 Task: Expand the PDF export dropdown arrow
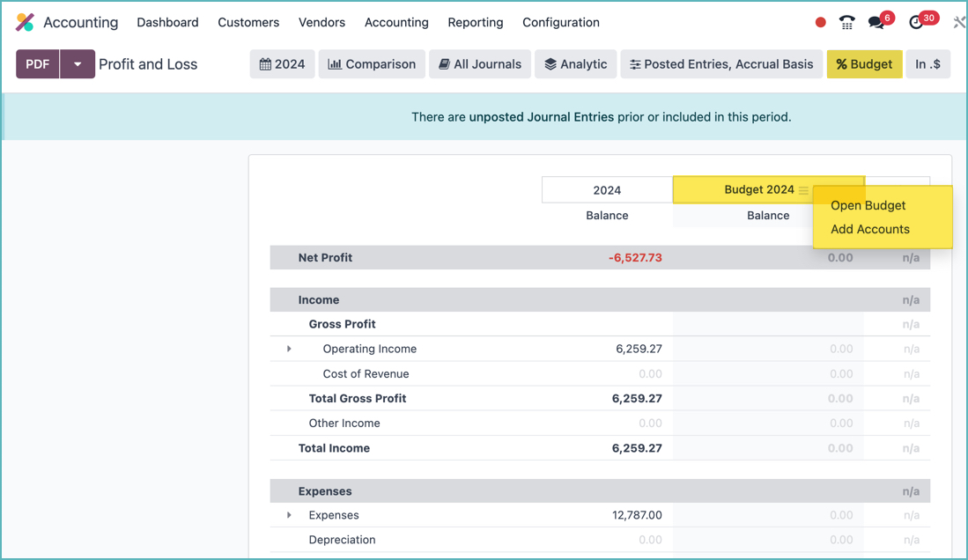(x=78, y=64)
